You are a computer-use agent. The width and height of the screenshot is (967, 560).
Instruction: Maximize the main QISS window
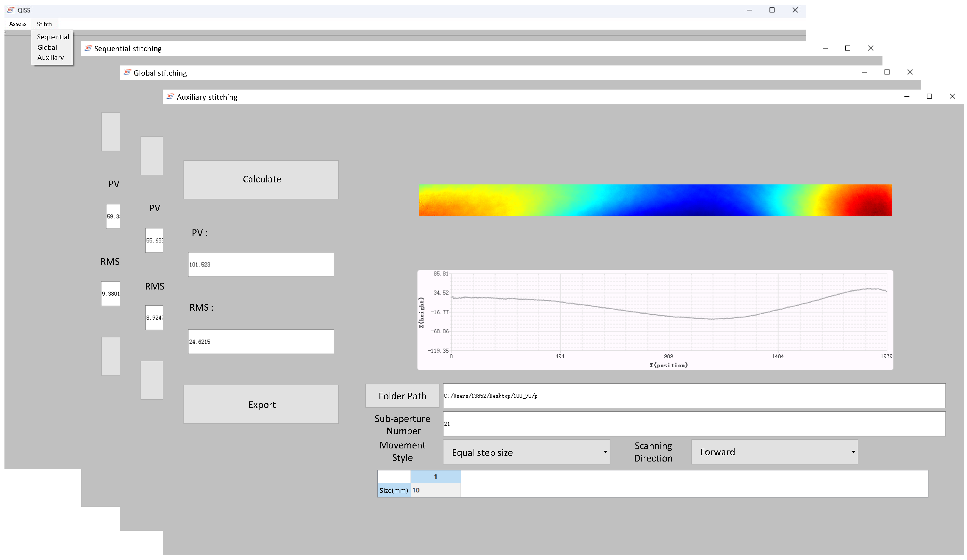click(772, 10)
